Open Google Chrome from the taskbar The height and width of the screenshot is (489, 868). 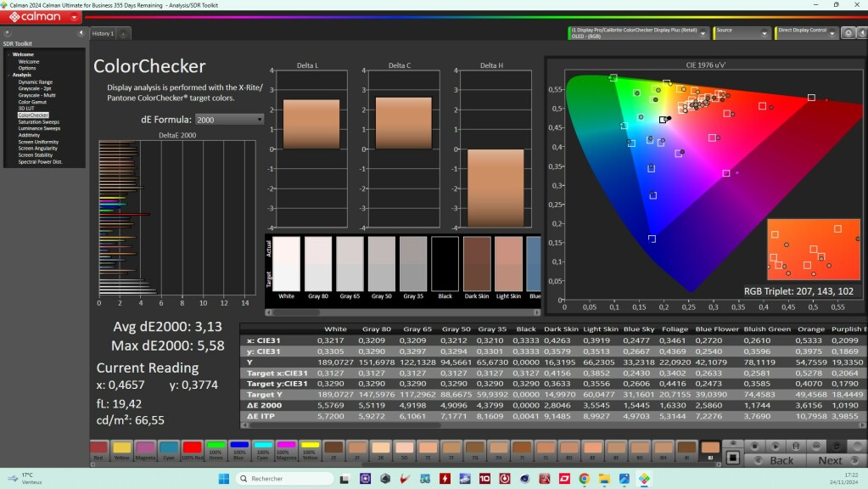pyautogui.click(x=584, y=479)
